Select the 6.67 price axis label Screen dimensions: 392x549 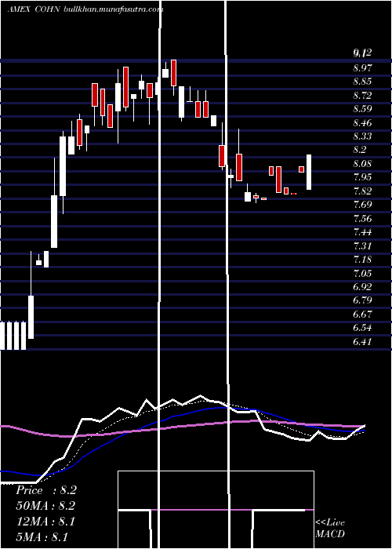click(362, 314)
